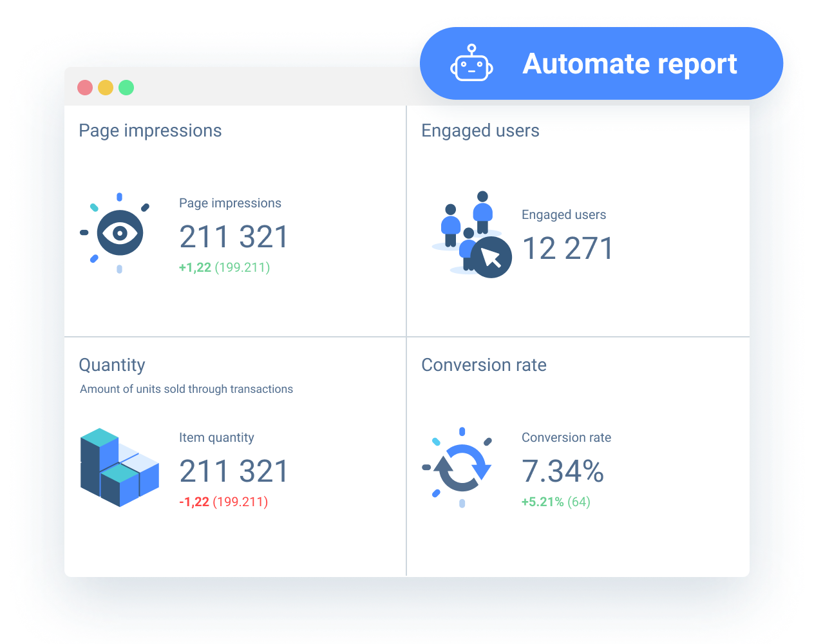The height and width of the screenshot is (644, 814).
Task: Select the Conversion rate card title
Action: pos(484,365)
